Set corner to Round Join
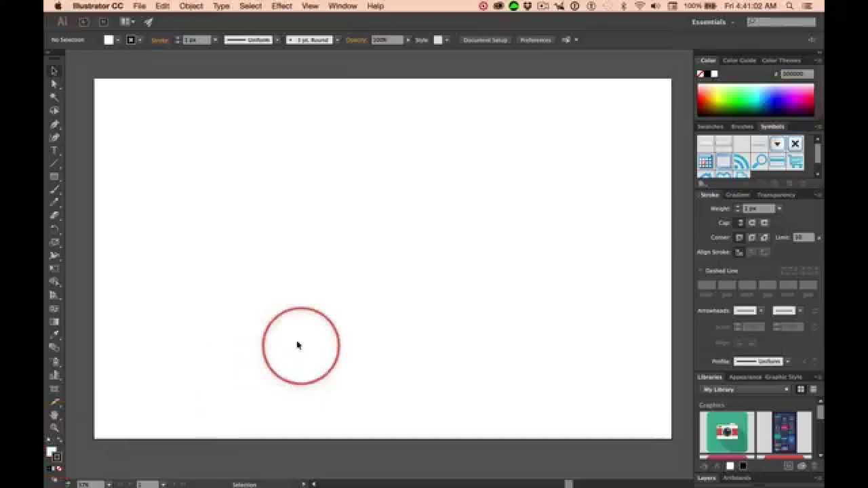This screenshot has width=868, height=488. (752, 237)
